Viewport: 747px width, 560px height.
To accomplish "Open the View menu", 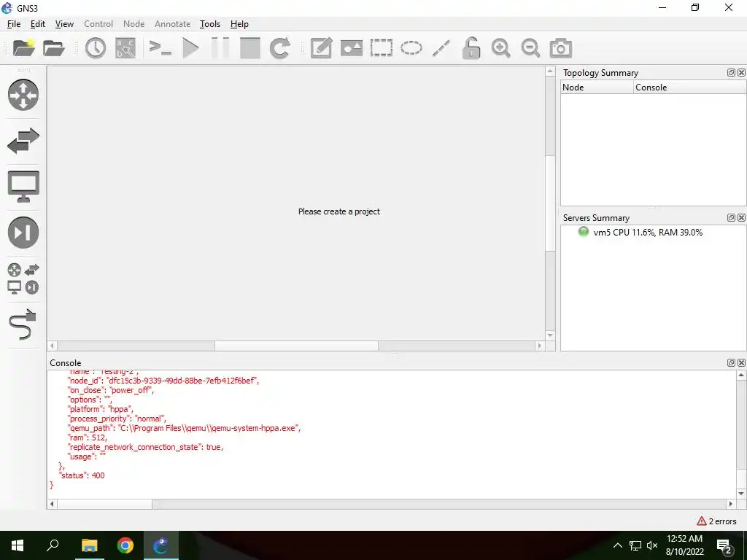I will coord(64,24).
